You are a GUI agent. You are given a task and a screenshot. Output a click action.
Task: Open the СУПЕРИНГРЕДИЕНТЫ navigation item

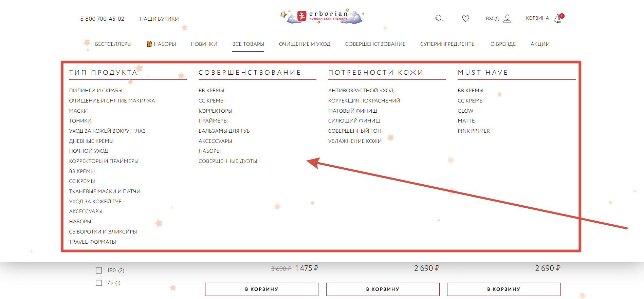448,44
